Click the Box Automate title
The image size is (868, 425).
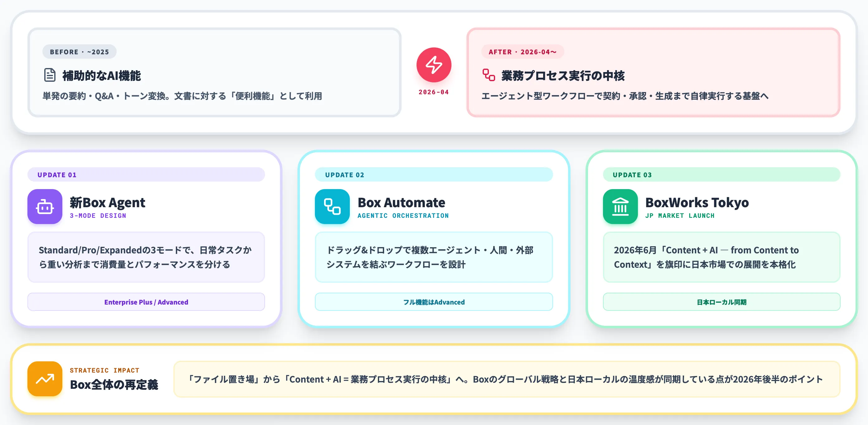[401, 203]
